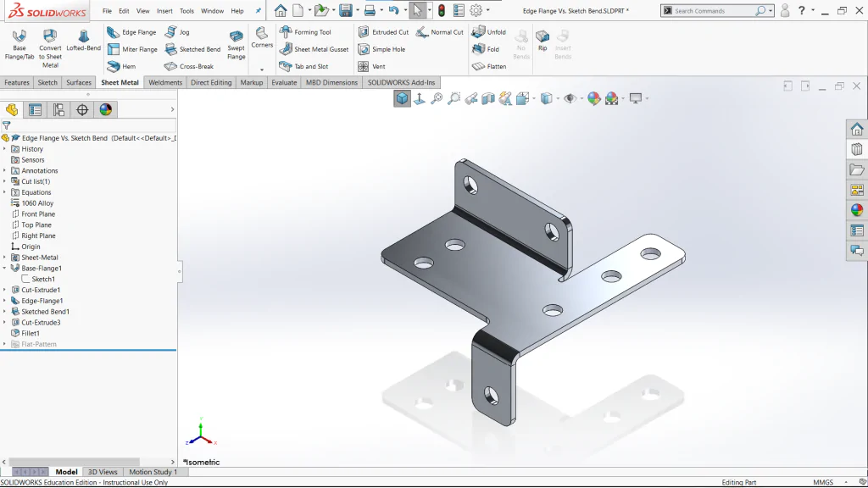Open Design Library in task pane
The height and width of the screenshot is (488, 868).
coord(857,149)
